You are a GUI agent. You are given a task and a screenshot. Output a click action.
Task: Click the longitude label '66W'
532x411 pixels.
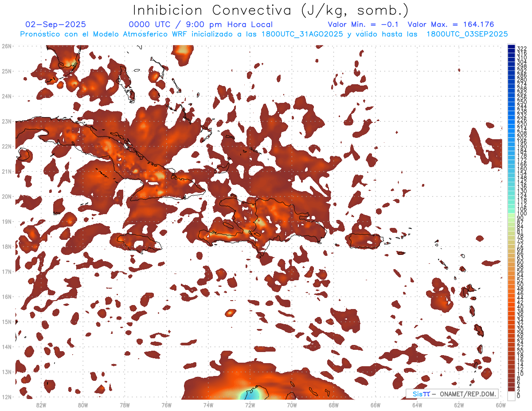376,404
